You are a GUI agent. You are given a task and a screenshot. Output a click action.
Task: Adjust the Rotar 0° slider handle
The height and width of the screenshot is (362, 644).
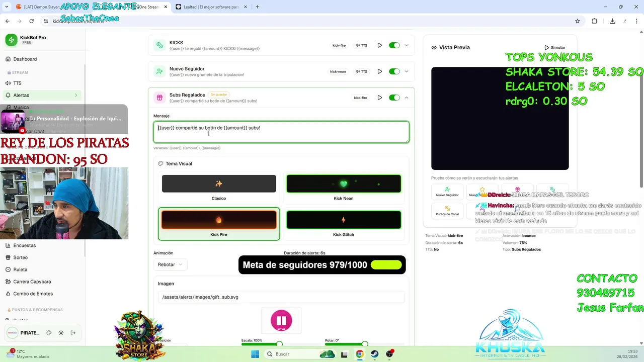tap(365, 344)
